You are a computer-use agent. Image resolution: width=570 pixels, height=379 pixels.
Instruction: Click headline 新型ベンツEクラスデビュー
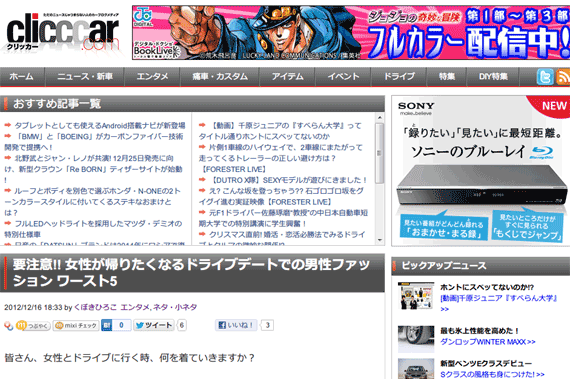tap(486, 363)
